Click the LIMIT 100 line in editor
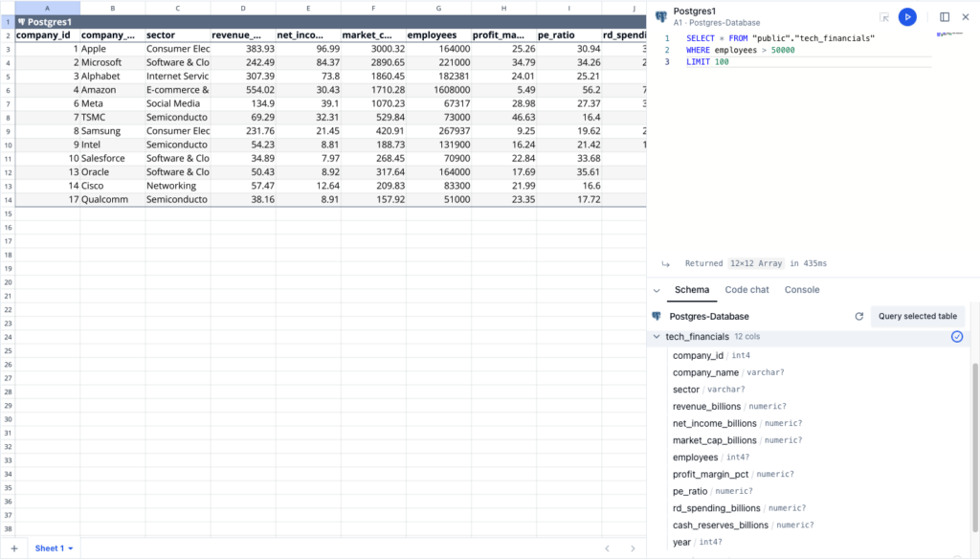The height and width of the screenshot is (559, 980). pyautogui.click(x=707, y=62)
